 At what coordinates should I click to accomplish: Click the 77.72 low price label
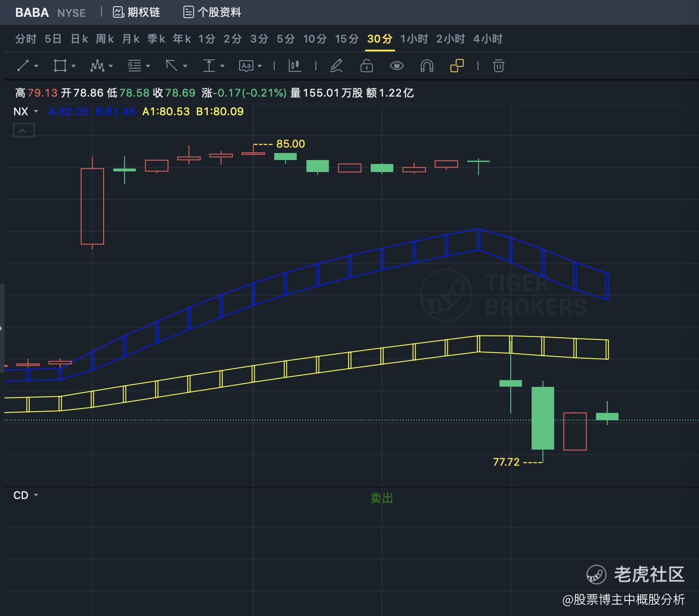tap(506, 462)
